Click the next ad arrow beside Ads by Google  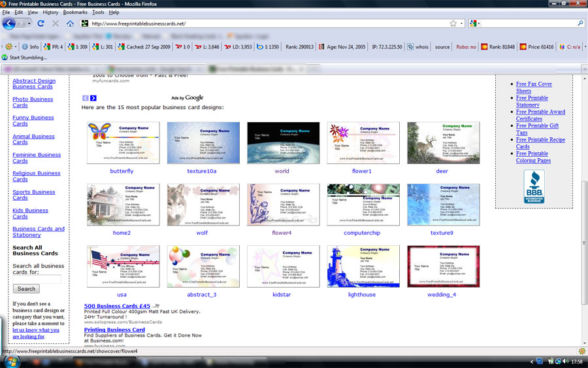(93, 98)
